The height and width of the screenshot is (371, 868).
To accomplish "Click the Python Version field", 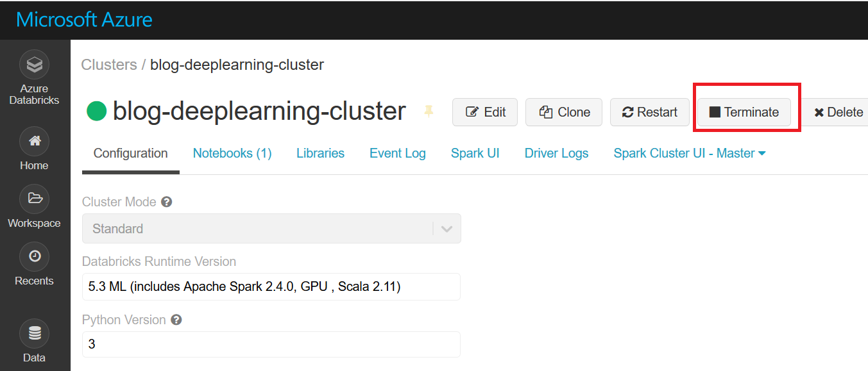I will (x=271, y=344).
